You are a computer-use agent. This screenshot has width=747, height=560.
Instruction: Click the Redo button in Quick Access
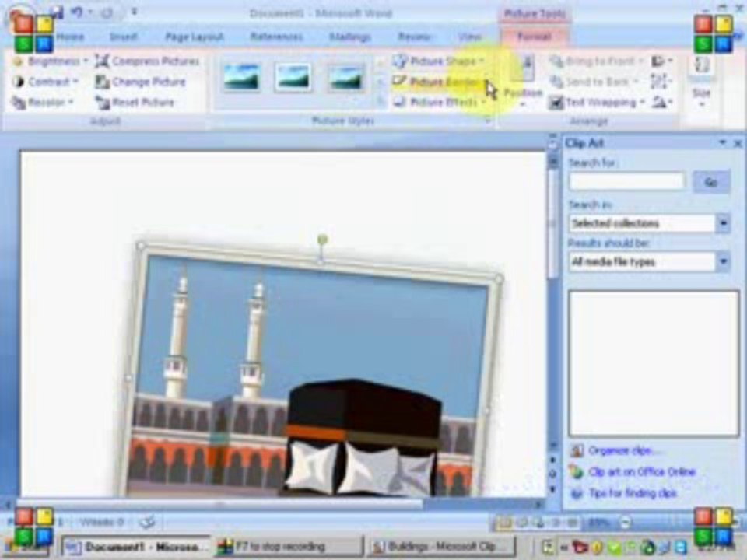click(107, 12)
